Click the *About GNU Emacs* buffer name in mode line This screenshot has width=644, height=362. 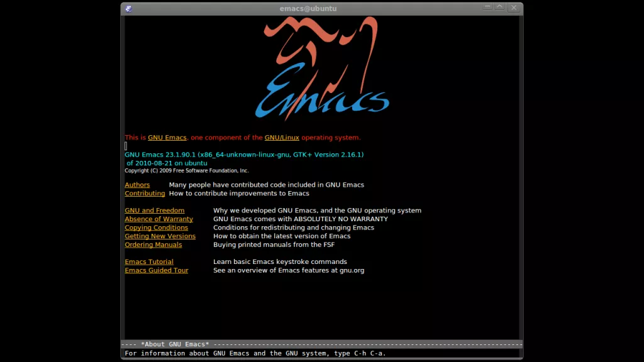pyautogui.click(x=175, y=344)
